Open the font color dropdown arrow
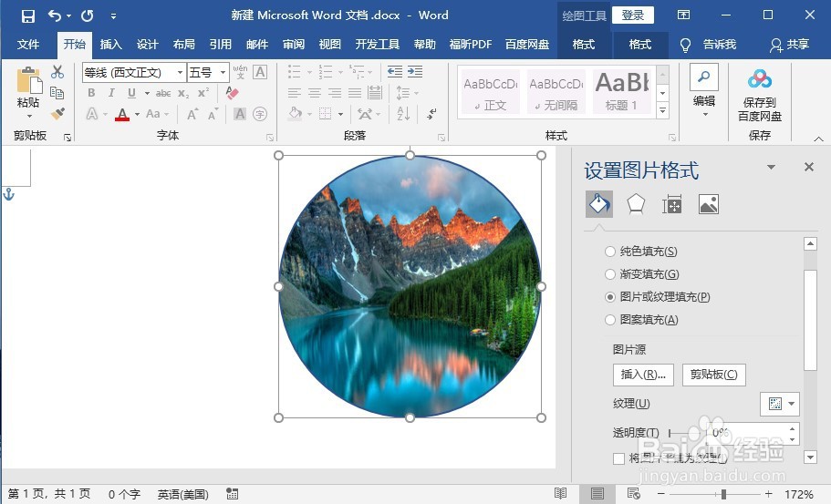 click(x=137, y=114)
